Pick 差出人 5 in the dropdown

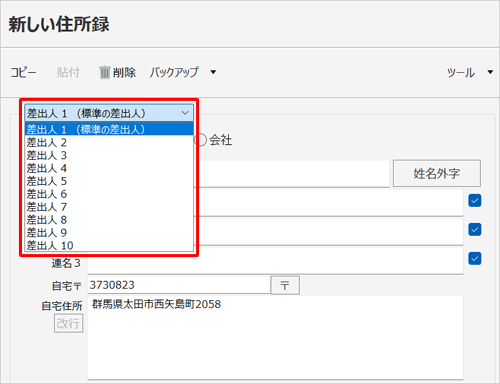coord(109,181)
